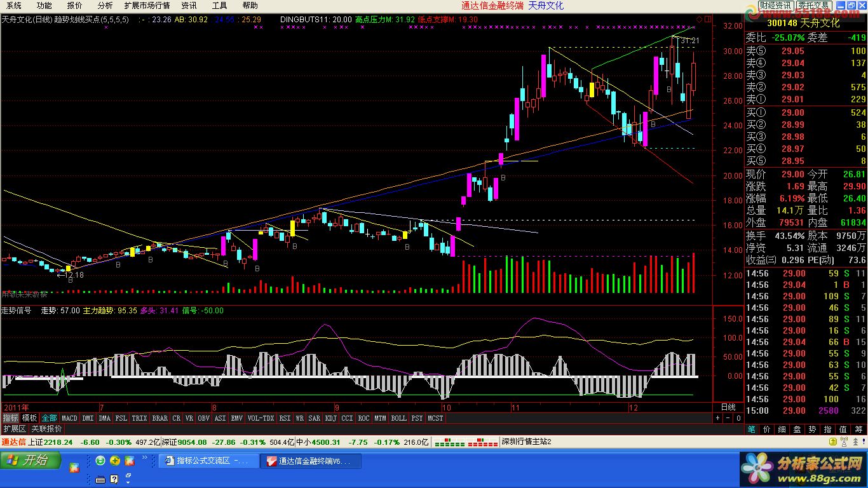
Task: Click the double up-arrow status icon
Action: [855, 442]
